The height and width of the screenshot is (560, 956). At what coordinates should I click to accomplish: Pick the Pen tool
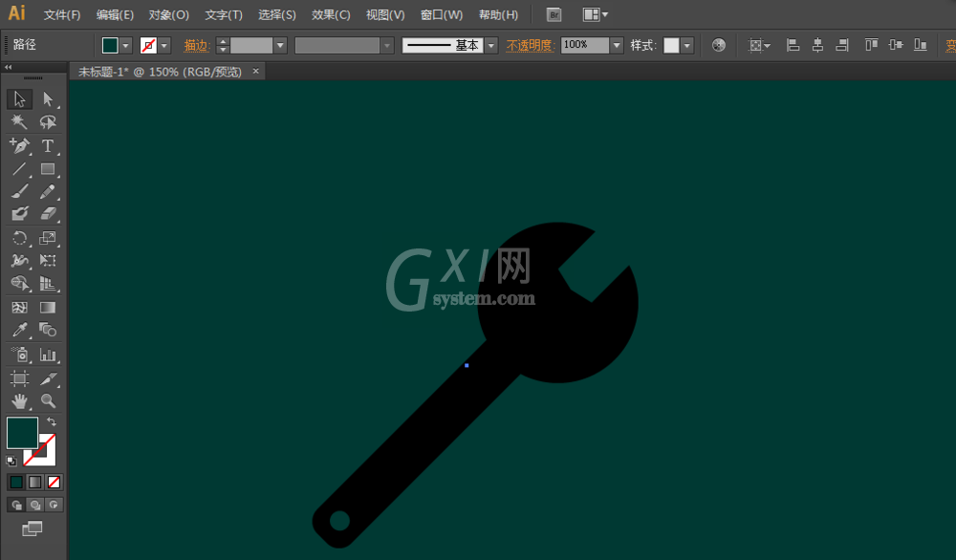(19, 145)
